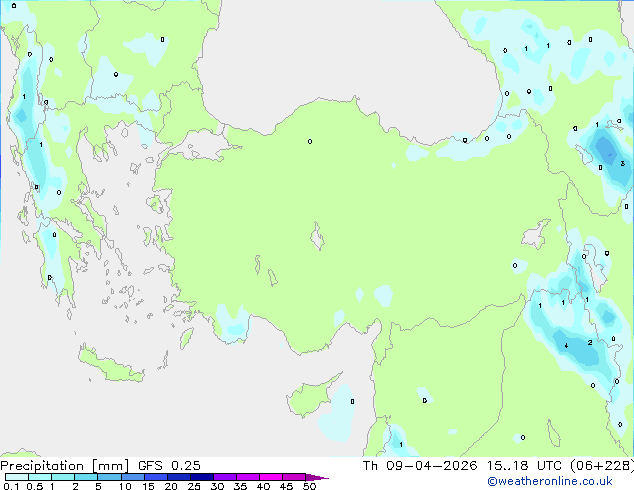Click the '3' precipitation value on the map
Viewport: 634px width, 490px height.
[623, 163]
